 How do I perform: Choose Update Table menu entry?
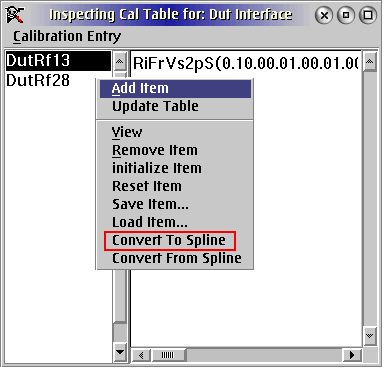(x=155, y=106)
